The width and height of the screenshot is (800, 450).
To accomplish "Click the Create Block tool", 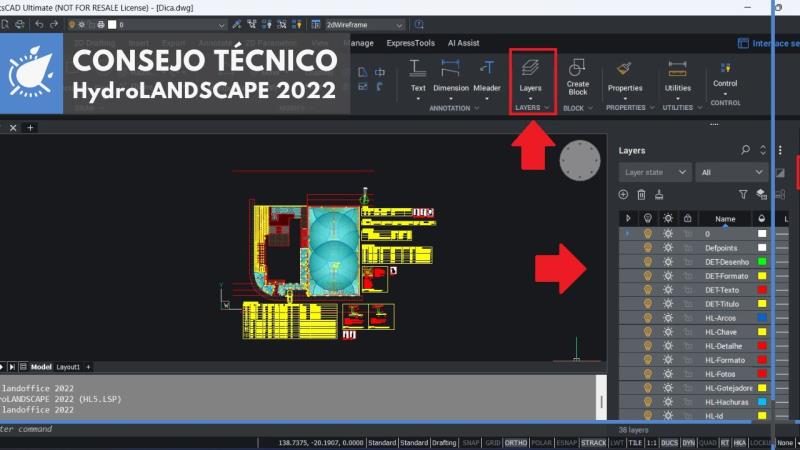I will pyautogui.click(x=578, y=77).
